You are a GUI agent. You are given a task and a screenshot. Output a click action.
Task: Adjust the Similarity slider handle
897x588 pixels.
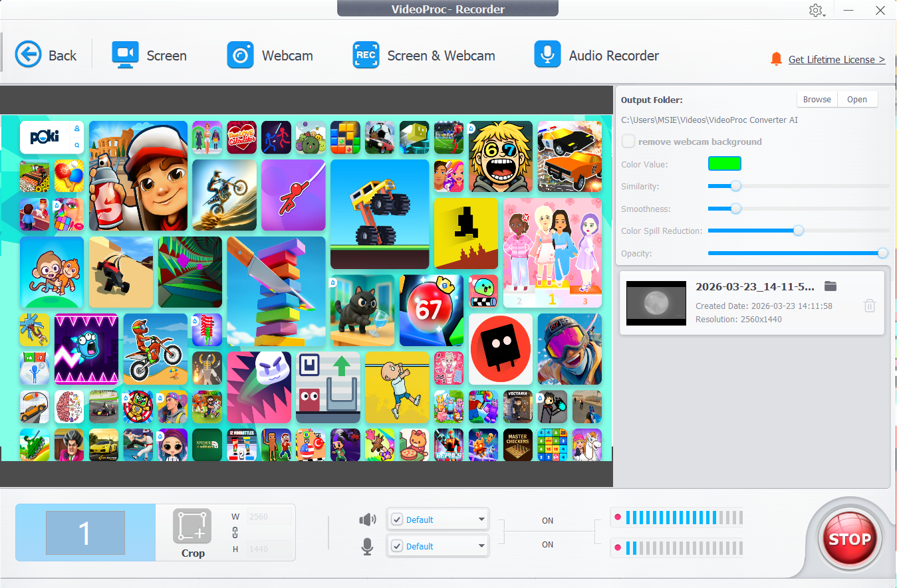point(735,187)
